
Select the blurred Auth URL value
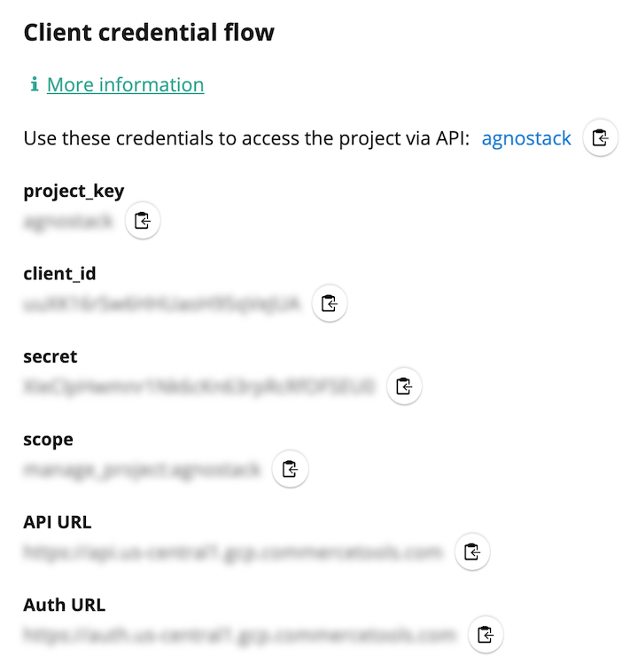click(240, 635)
